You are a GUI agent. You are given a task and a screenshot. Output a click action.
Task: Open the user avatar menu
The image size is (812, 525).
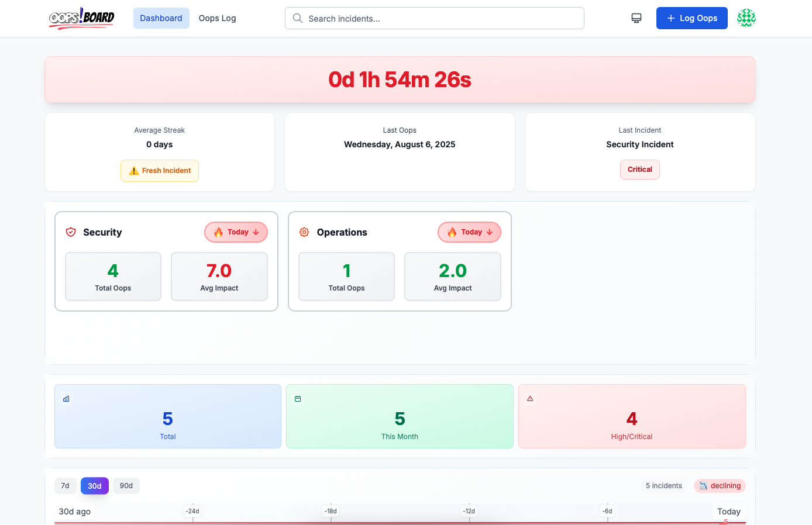[x=746, y=18]
